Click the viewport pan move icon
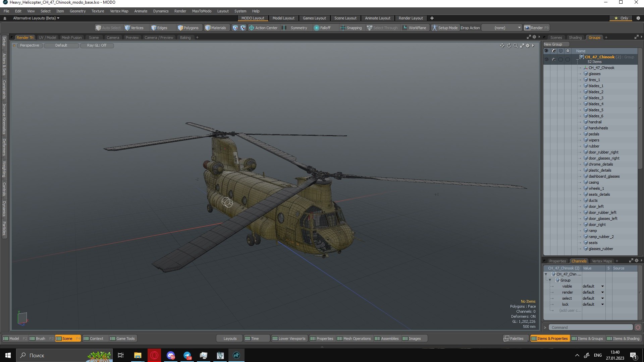The height and width of the screenshot is (362, 644). tap(502, 46)
